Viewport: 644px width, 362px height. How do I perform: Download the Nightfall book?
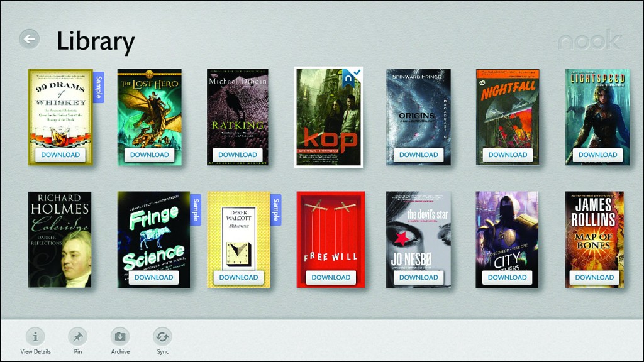pyautogui.click(x=508, y=155)
